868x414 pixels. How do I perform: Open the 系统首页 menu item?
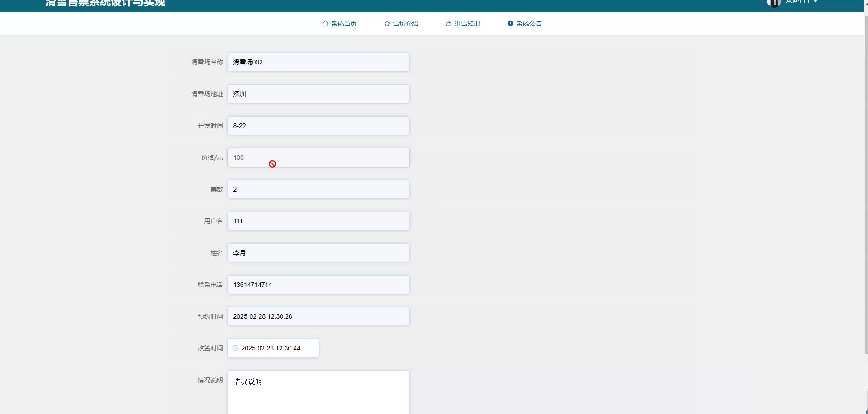[339, 24]
